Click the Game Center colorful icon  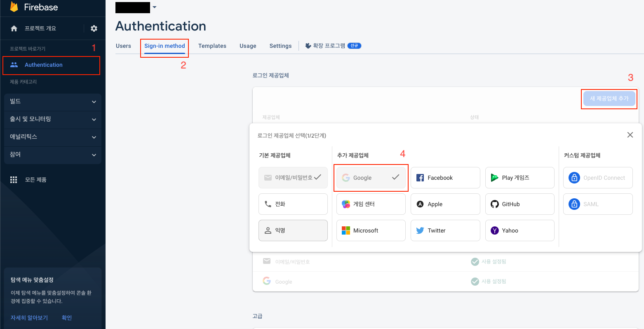tap(346, 204)
